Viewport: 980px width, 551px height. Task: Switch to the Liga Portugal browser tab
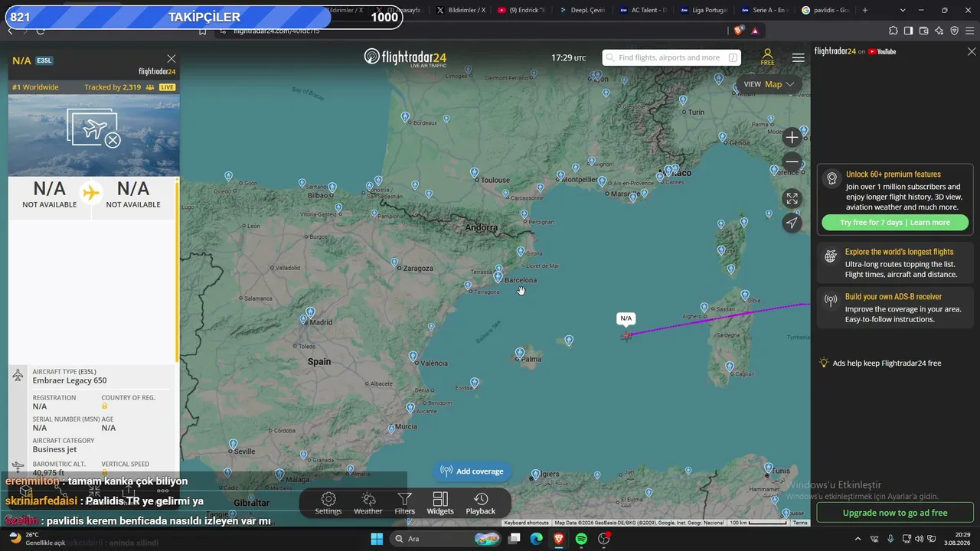pos(703,10)
